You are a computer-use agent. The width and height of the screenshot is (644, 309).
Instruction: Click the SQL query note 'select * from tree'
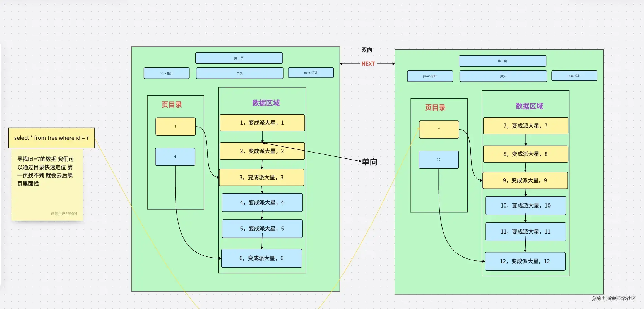point(51,138)
